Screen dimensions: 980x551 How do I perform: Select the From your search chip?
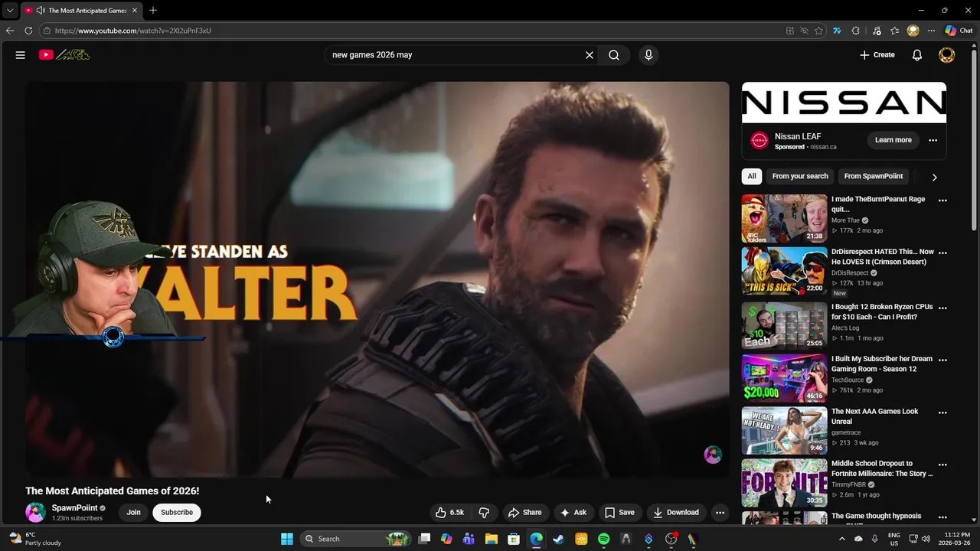click(800, 176)
